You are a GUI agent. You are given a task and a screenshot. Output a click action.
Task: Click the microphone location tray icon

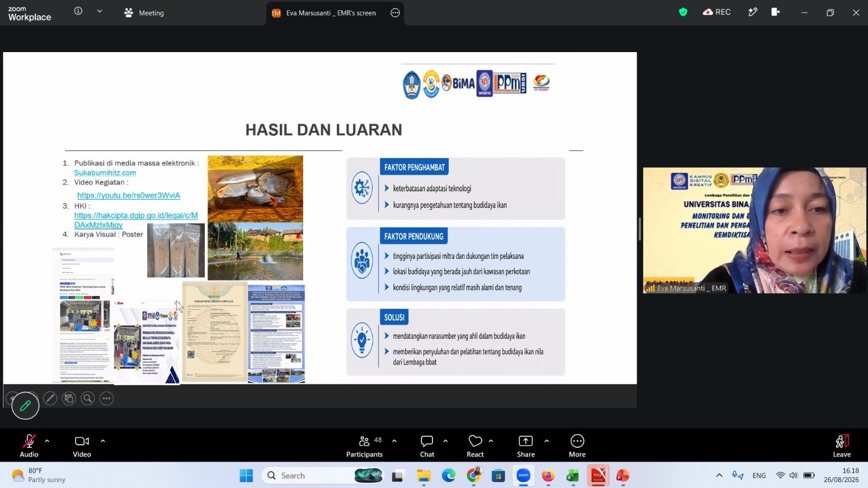738,476
